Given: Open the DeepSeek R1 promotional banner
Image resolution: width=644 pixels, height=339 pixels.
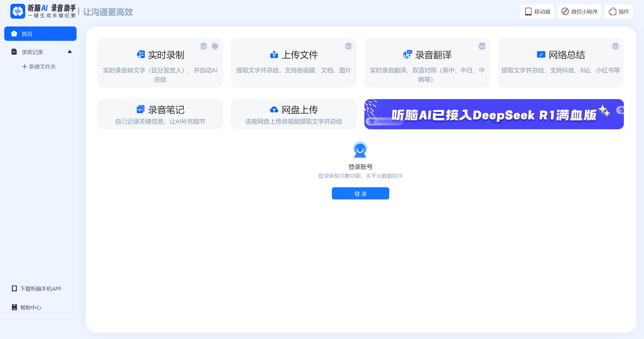Looking at the screenshot, I should pyautogui.click(x=494, y=114).
